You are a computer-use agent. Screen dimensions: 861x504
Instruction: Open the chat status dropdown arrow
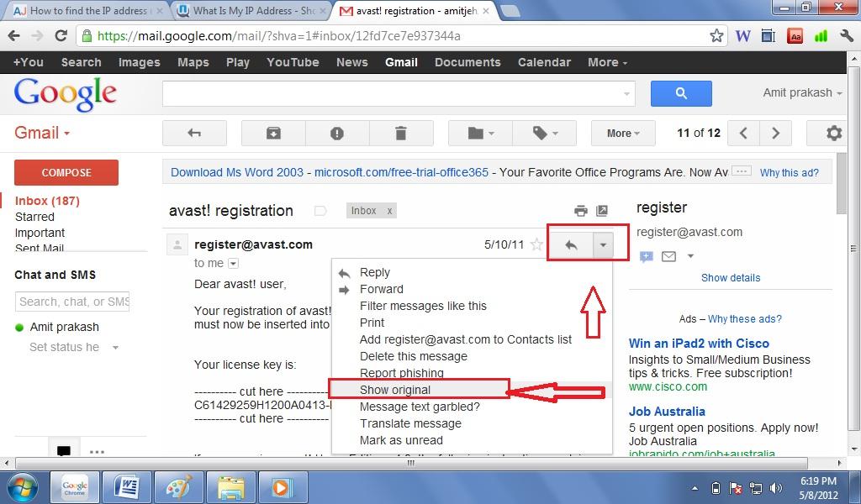pyautogui.click(x=115, y=347)
